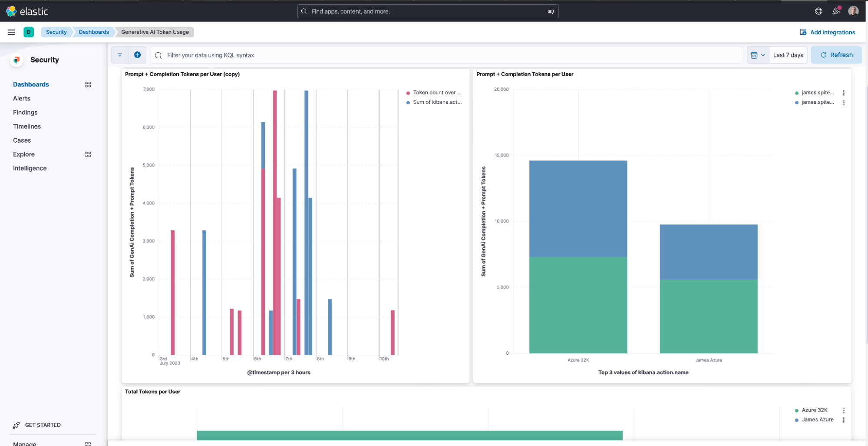Toggle the James Azure legend label
Viewport: 868px width, 446px height.
click(x=818, y=419)
